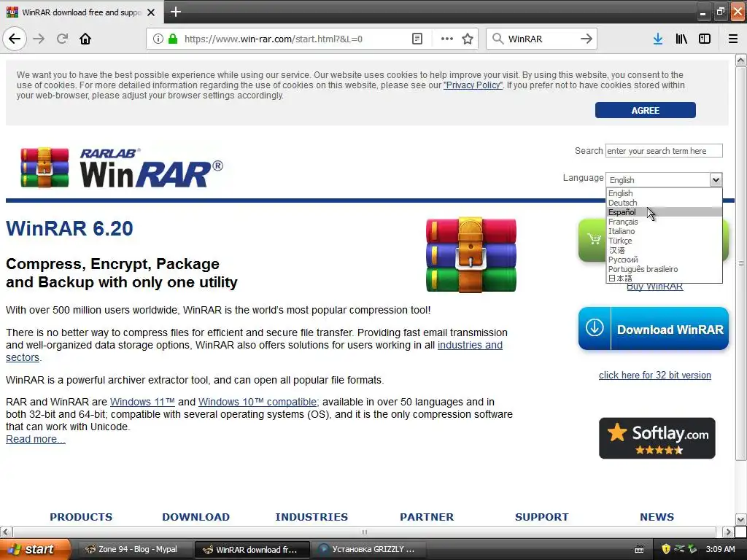The image size is (747, 560).
Task: Select 汉语 in the language list
Action: click(x=665, y=251)
